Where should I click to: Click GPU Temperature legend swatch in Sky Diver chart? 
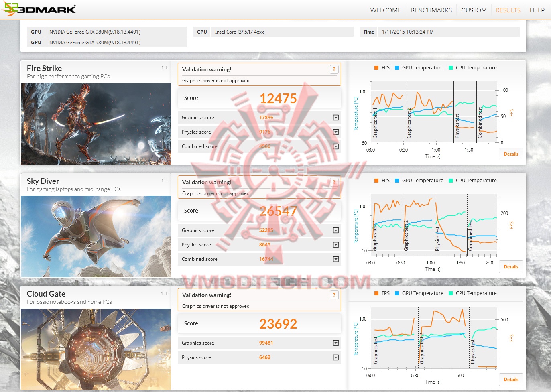click(x=397, y=181)
